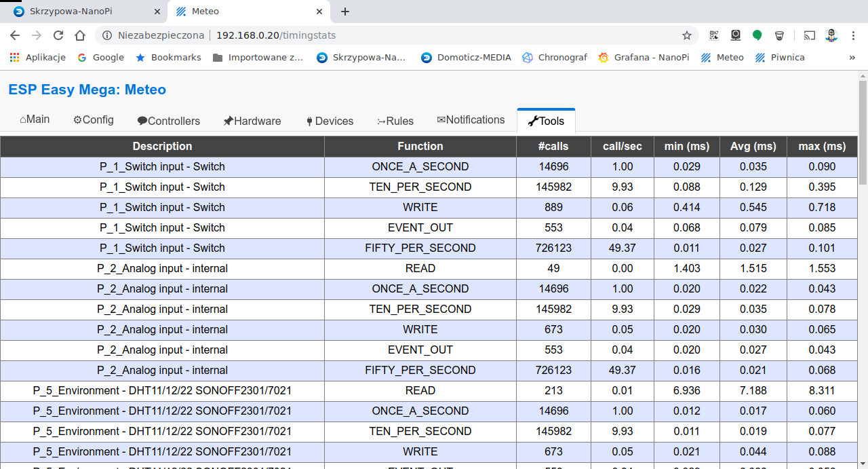The image size is (868, 469).
Task: Open the Controllers tab
Action: pyautogui.click(x=169, y=121)
